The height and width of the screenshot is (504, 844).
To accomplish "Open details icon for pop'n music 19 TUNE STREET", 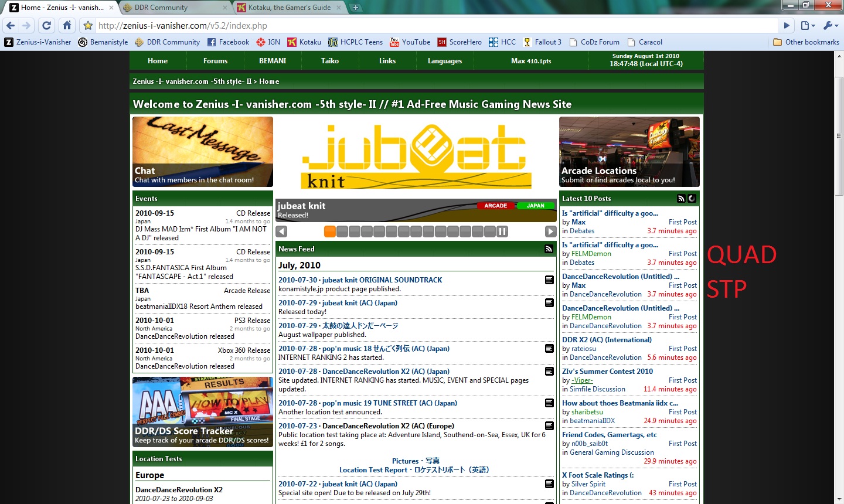I will pyautogui.click(x=549, y=403).
